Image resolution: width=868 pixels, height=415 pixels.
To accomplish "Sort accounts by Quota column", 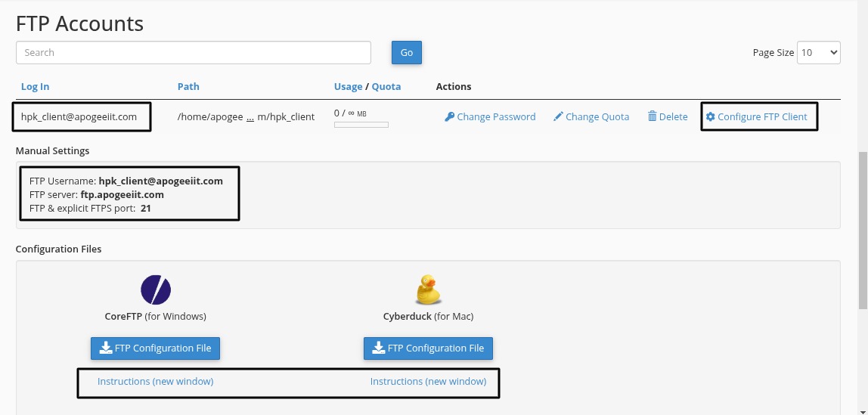I will click(386, 87).
